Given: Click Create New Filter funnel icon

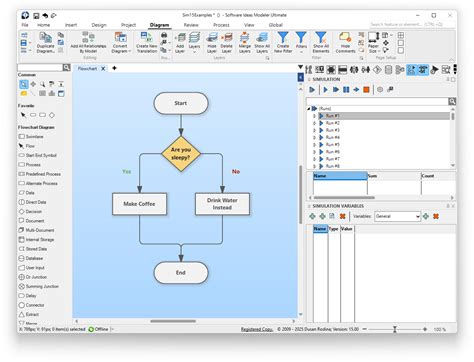Looking at the screenshot, I should click(x=283, y=38).
